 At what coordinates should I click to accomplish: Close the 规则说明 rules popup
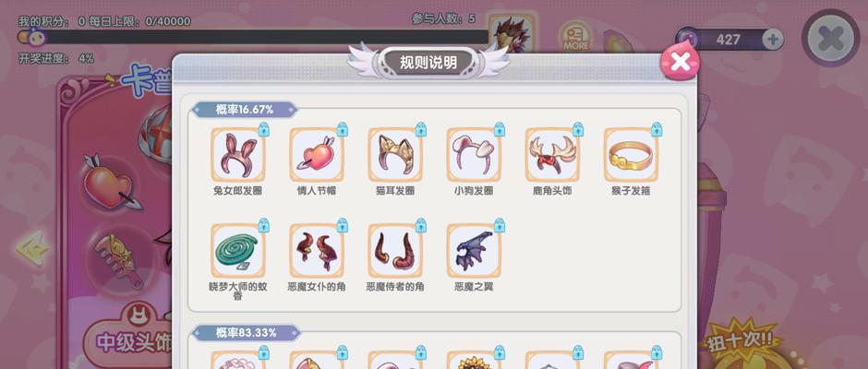pos(680,62)
